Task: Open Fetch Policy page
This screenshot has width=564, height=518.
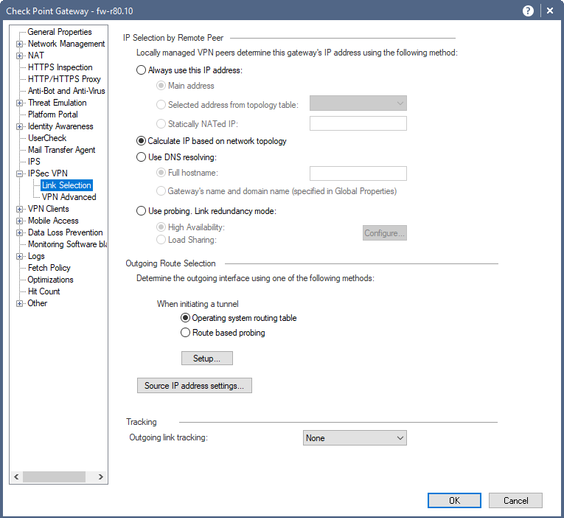Action: coord(49,268)
